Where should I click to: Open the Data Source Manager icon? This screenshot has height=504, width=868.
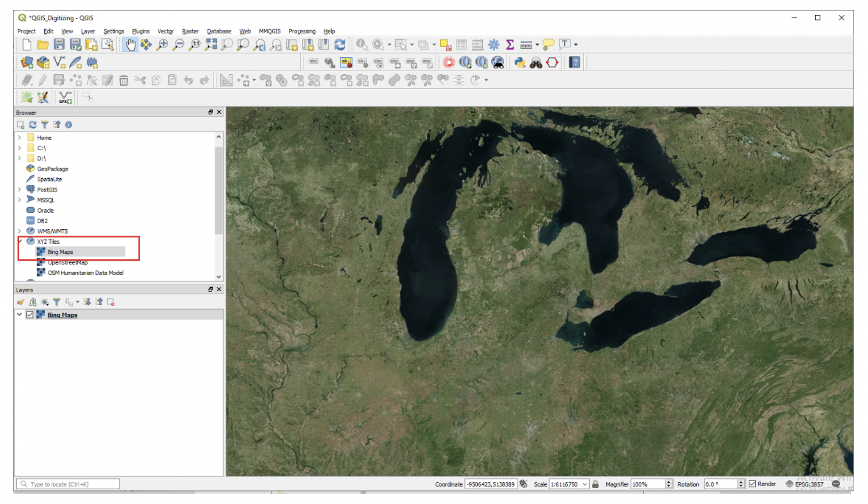pos(27,63)
